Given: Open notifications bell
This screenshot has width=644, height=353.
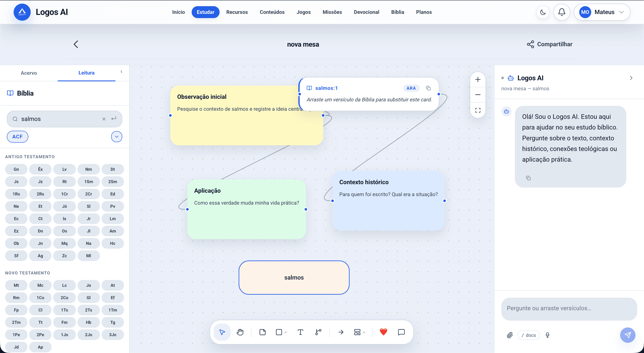Looking at the screenshot, I should 562,12.
